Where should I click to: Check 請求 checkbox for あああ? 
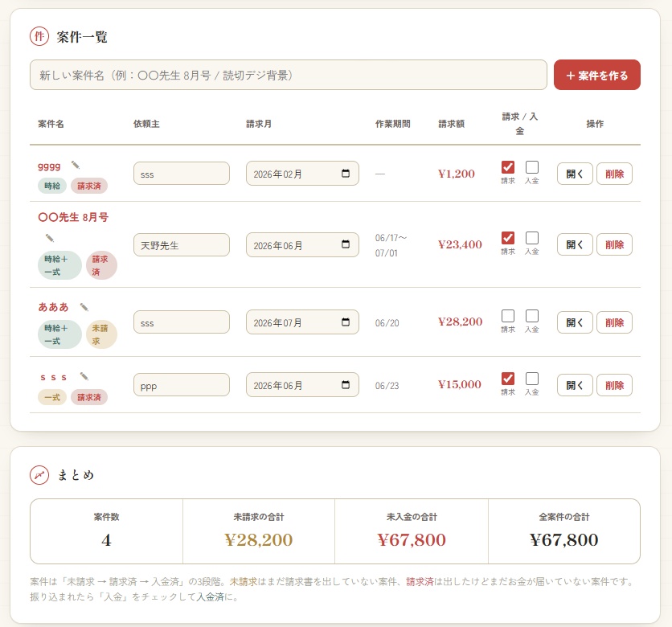[508, 316]
